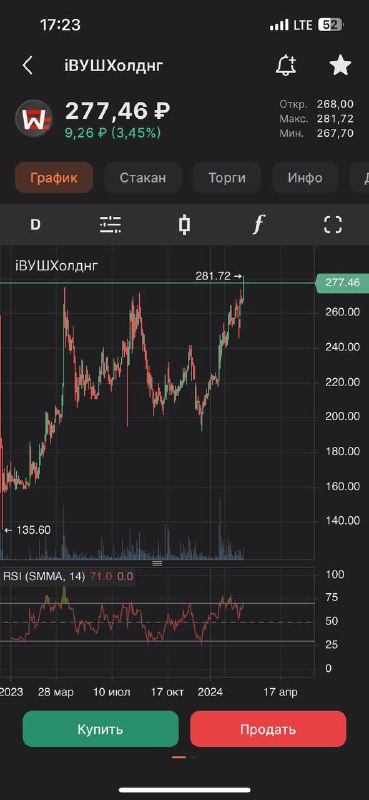Add a price alert via bell icon

pyautogui.click(x=285, y=65)
